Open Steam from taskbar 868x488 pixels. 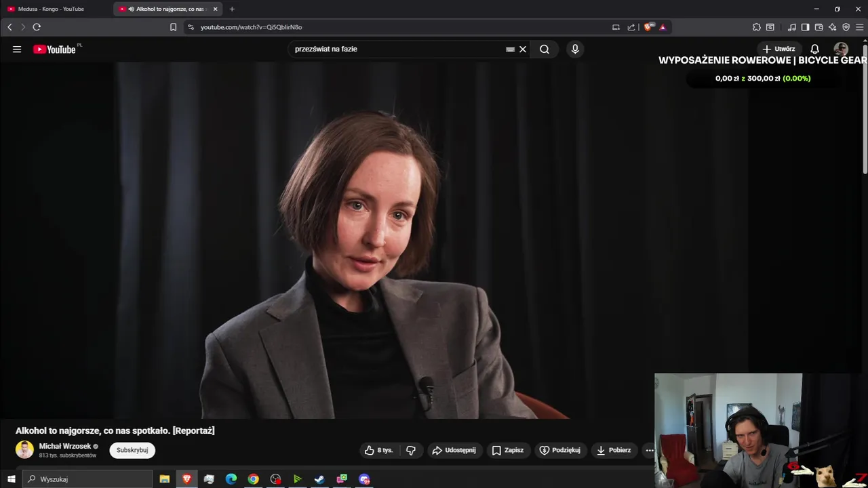tap(319, 479)
